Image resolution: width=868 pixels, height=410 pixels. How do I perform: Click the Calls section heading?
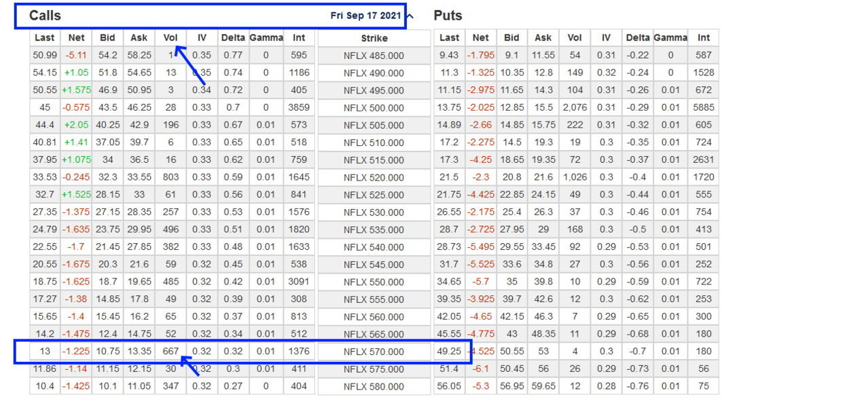(45, 16)
